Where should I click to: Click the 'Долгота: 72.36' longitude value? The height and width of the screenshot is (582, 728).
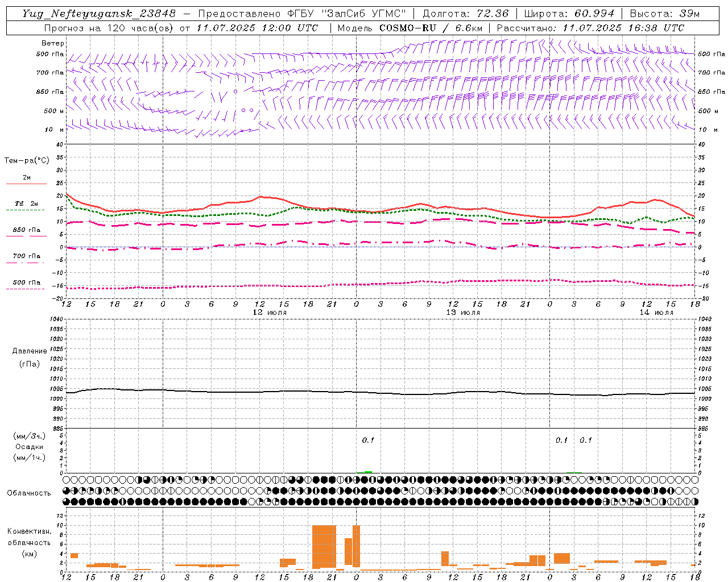465,14
